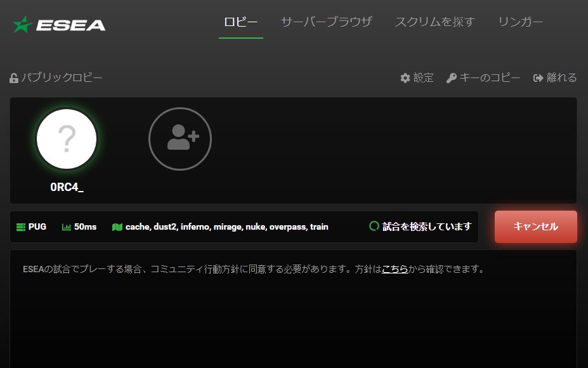Click the leave arrow icon
The height and width of the screenshot is (368, 588).
click(x=538, y=78)
